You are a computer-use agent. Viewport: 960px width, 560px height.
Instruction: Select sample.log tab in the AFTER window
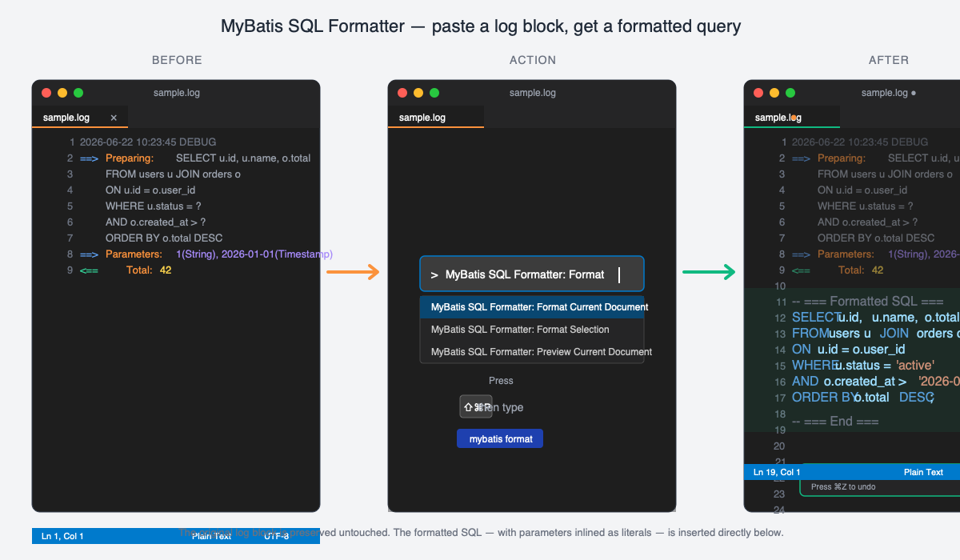click(x=792, y=118)
